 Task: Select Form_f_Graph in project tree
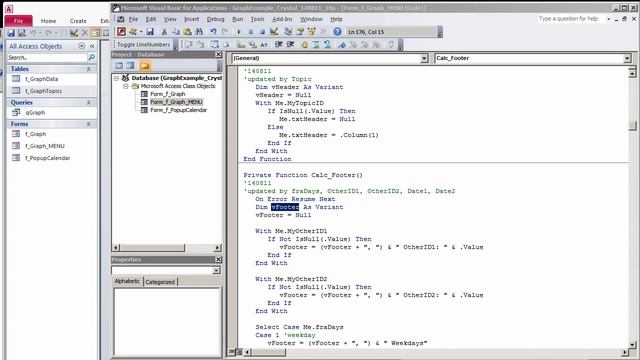[x=167, y=94]
